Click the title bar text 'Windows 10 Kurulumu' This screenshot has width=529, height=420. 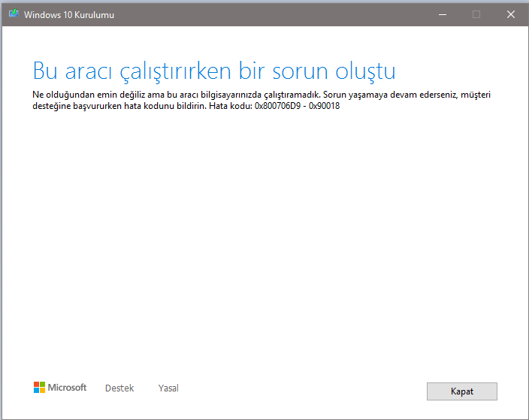[x=69, y=15]
